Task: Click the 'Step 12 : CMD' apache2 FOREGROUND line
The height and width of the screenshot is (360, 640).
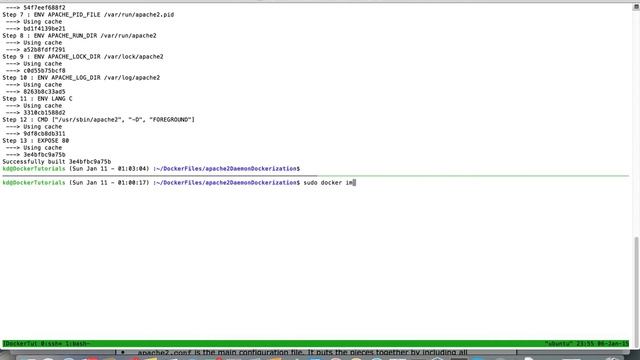Action: click(x=99, y=120)
